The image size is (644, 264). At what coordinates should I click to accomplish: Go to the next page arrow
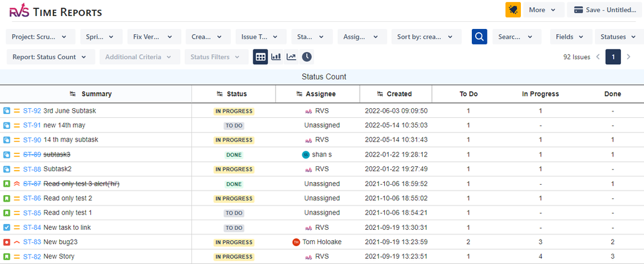tap(629, 57)
